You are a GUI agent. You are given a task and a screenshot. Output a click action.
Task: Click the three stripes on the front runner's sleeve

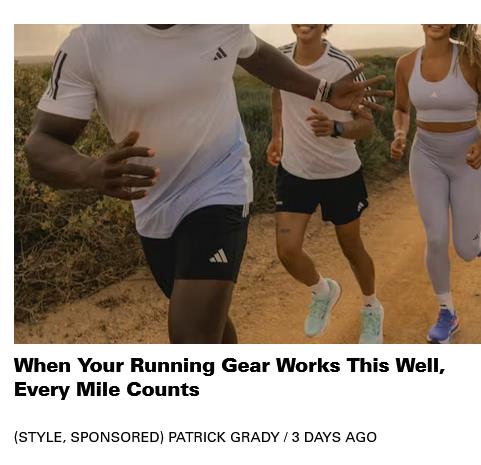click(x=57, y=75)
